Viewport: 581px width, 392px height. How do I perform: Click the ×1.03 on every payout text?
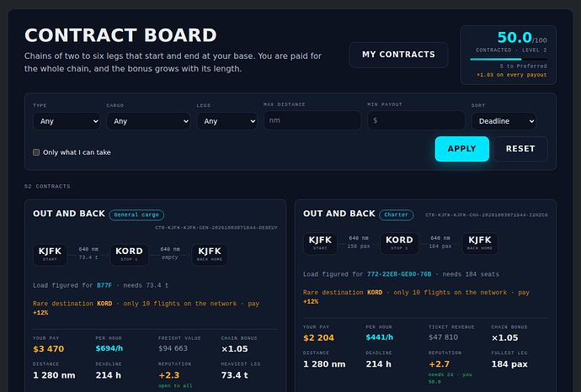pyautogui.click(x=512, y=75)
